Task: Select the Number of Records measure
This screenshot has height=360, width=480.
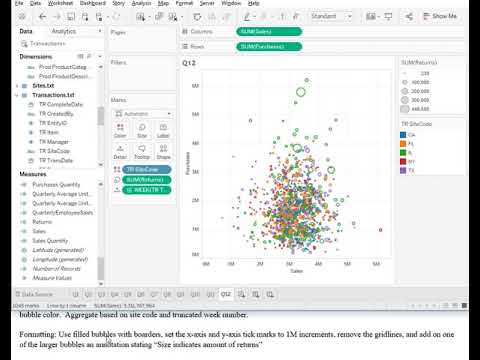Action: 56,269
